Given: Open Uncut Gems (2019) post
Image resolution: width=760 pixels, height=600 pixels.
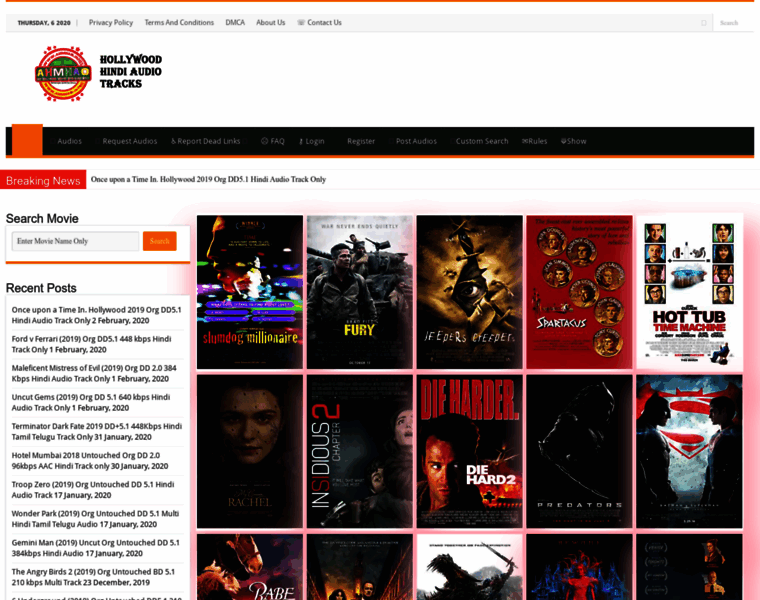Looking at the screenshot, I should pos(91,402).
